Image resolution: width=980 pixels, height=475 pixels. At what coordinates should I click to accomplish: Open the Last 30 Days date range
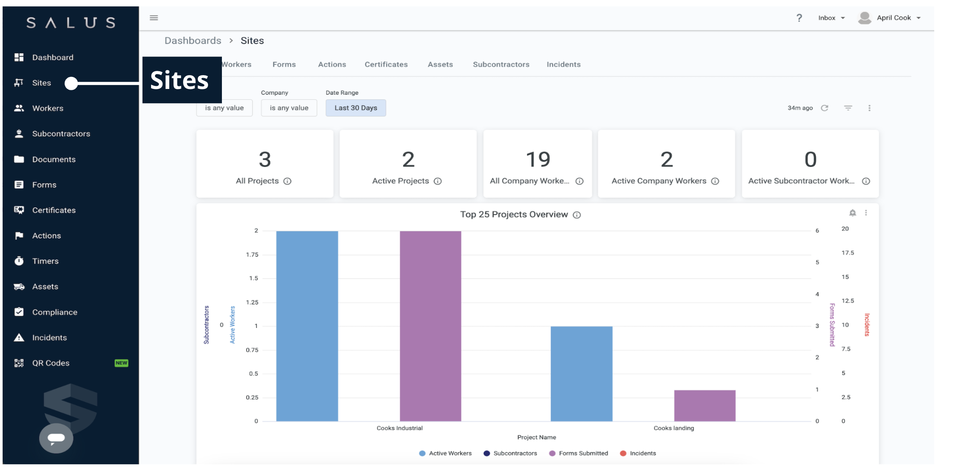(x=356, y=108)
